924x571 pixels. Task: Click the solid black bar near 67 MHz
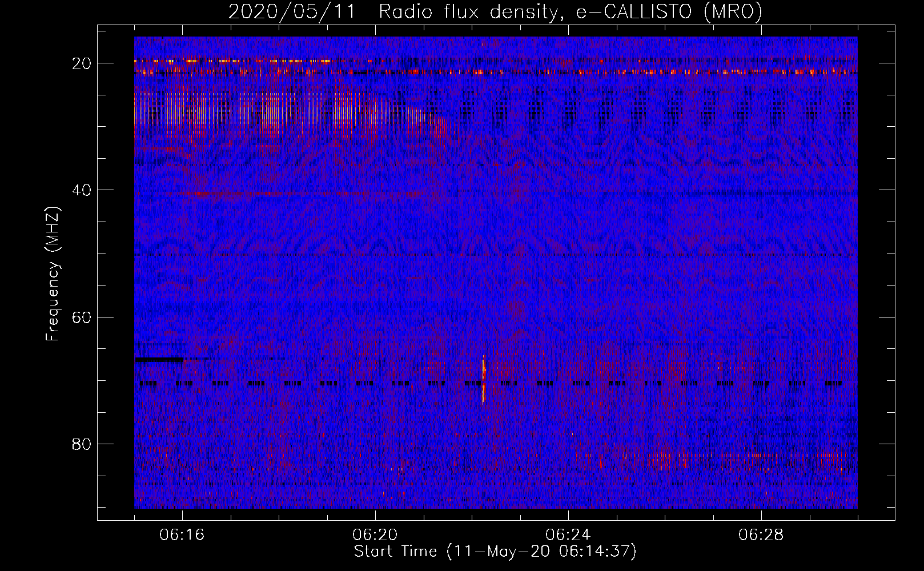click(160, 360)
